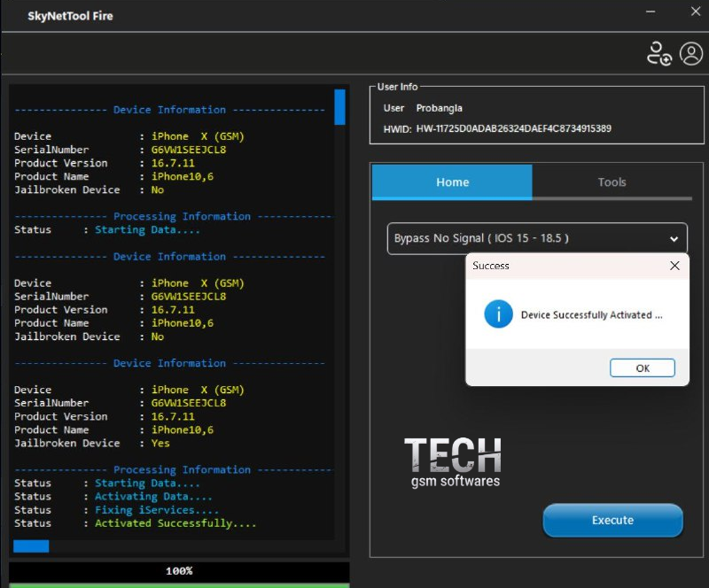Click the 'Activating Data....' status line
This screenshot has width=709, height=588.
pos(153,496)
